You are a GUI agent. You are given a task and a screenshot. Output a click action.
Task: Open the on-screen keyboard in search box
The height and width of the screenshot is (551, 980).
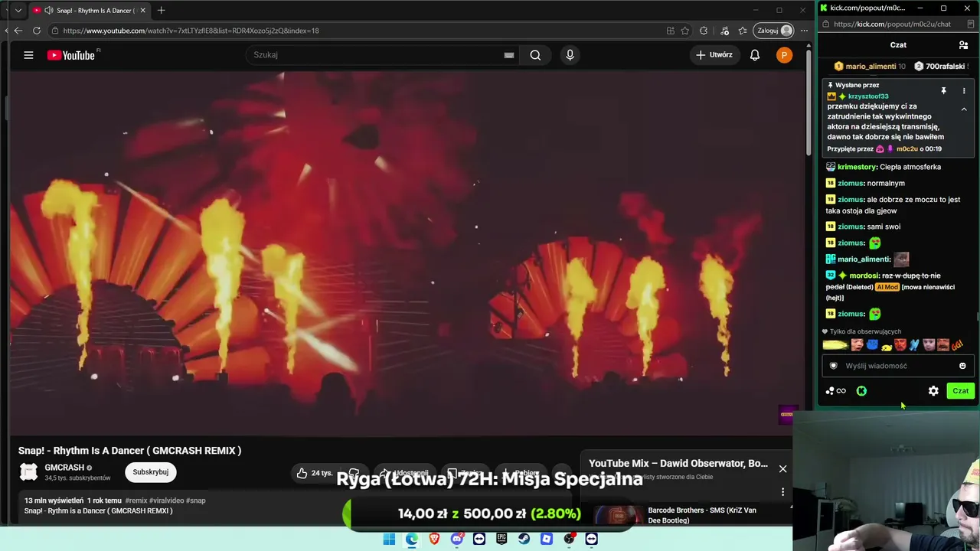pos(509,55)
